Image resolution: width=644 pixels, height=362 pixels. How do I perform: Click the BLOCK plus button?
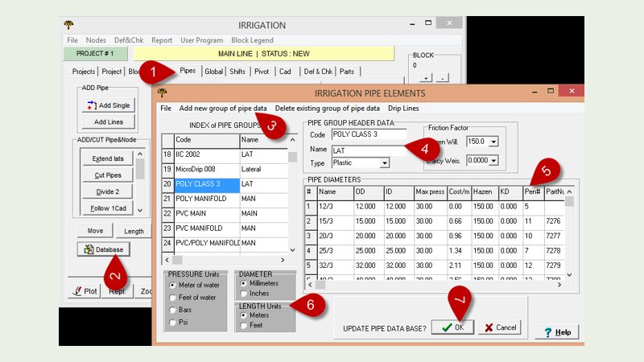pyautogui.click(x=426, y=77)
